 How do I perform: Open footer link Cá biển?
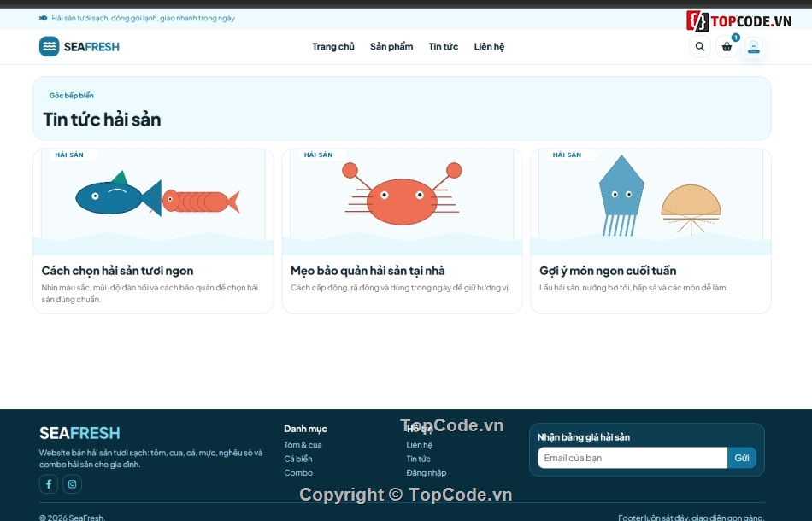[x=298, y=459]
